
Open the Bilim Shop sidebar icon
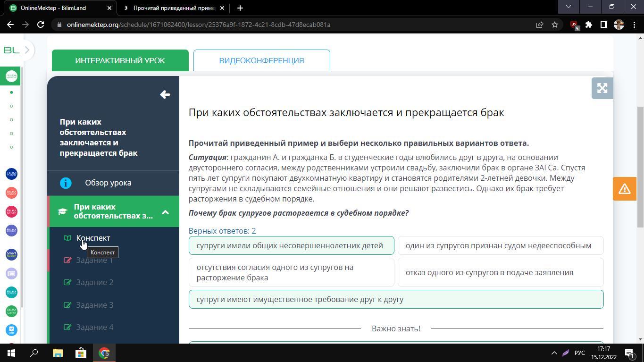click(11, 211)
